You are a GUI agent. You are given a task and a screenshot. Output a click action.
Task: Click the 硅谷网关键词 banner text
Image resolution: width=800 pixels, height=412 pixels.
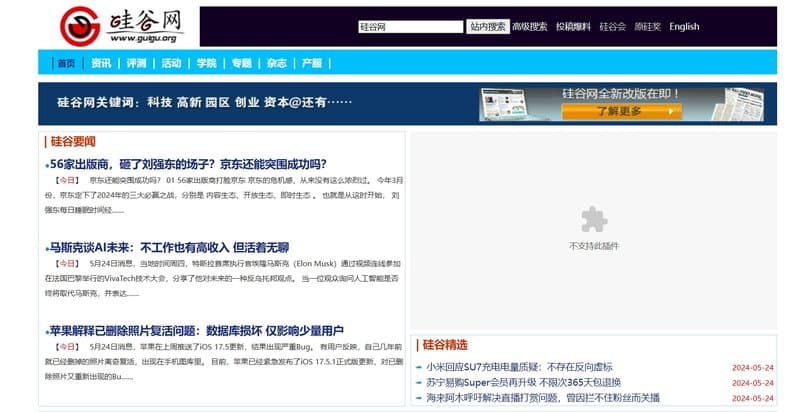205,102
